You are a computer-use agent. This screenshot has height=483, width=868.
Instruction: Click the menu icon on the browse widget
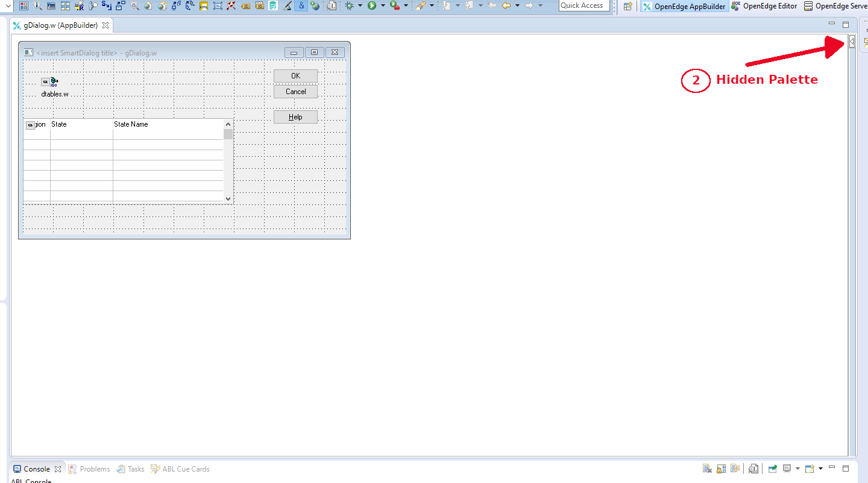[30, 125]
